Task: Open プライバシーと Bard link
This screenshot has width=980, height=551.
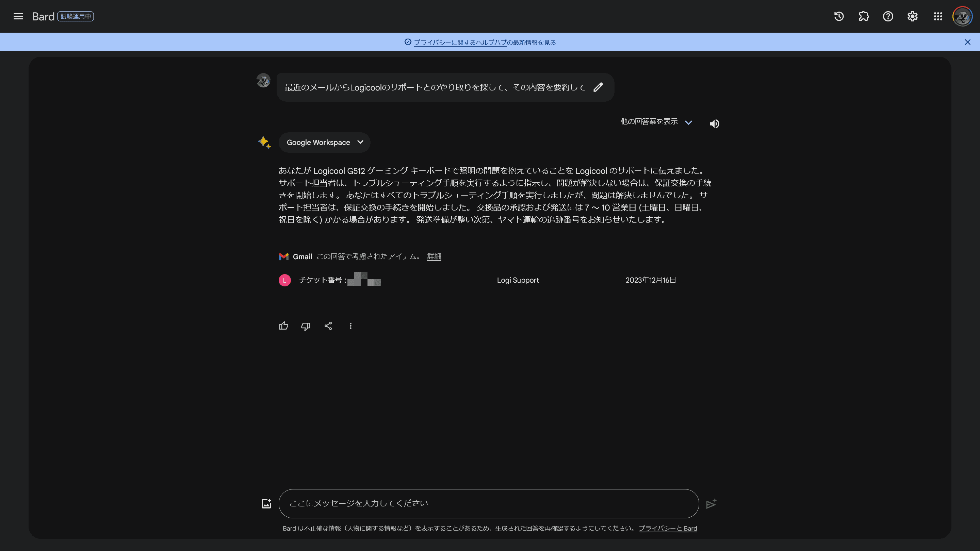Action: coord(668,528)
